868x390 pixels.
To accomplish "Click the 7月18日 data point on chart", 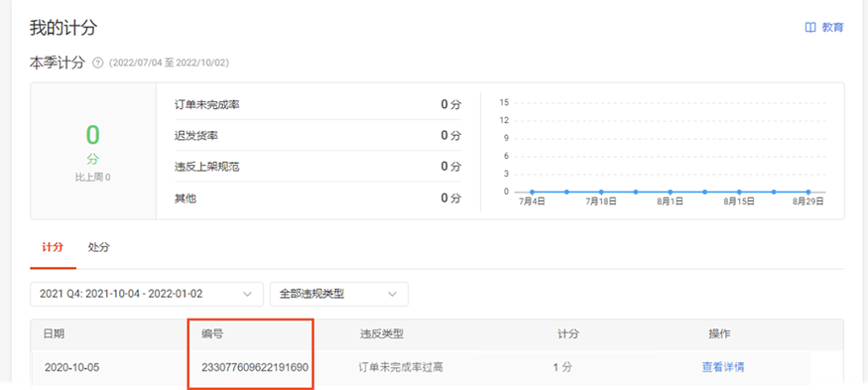I will (x=601, y=192).
